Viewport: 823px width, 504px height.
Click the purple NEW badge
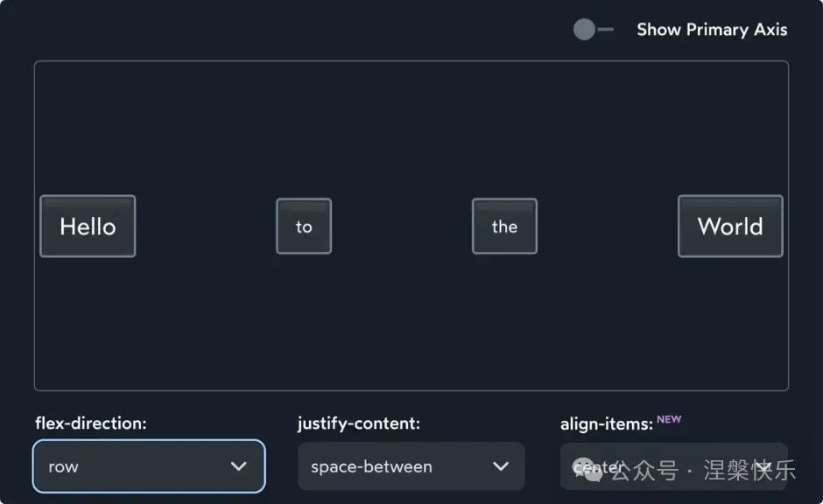pos(669,419)
